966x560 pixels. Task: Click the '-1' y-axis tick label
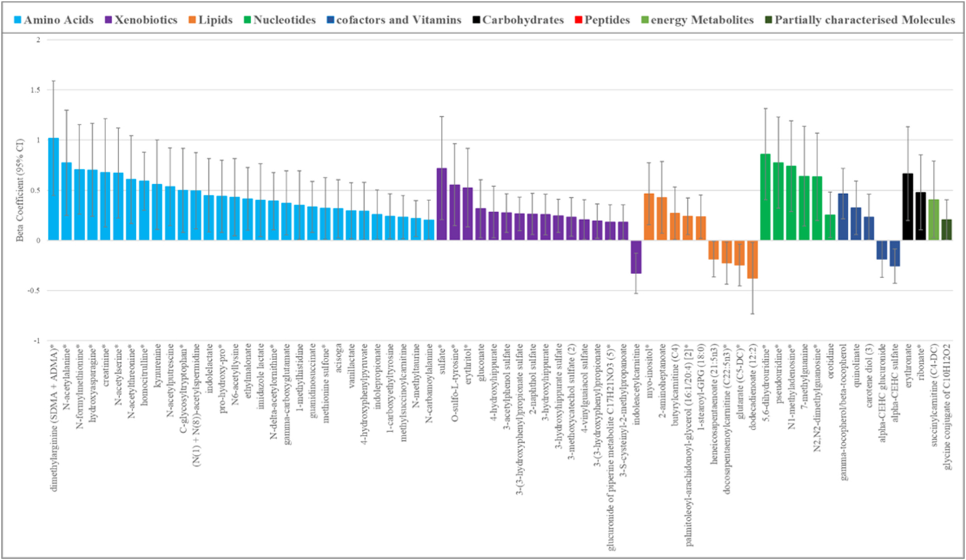pyautogui.click(x=37, y=341)
